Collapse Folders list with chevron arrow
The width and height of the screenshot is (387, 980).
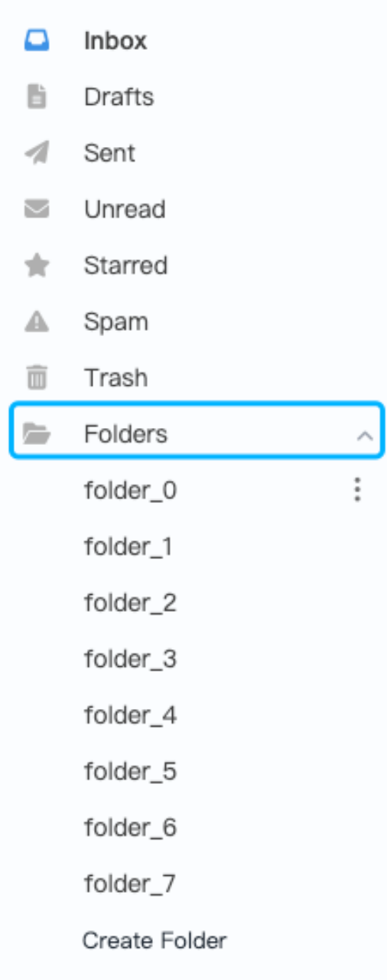coord(365,436)
